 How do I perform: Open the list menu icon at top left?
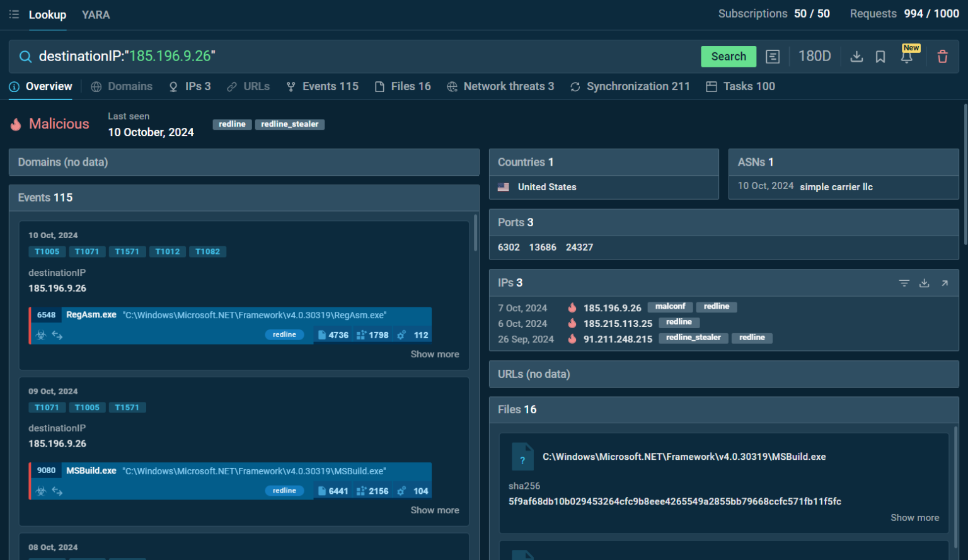point(14,14)
